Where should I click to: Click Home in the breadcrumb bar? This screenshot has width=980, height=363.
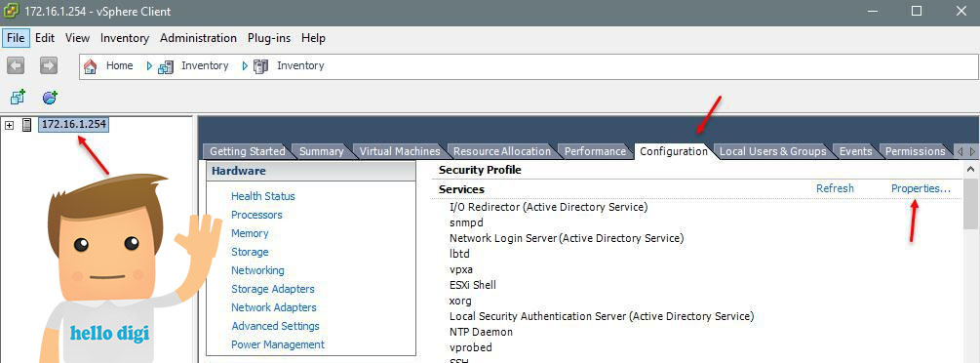coord(119,65)
